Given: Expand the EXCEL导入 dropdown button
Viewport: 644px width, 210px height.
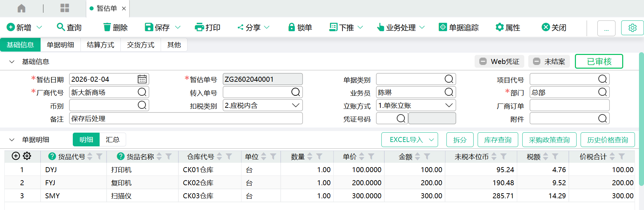Looking at the screenshot, I should coord(431,140).
